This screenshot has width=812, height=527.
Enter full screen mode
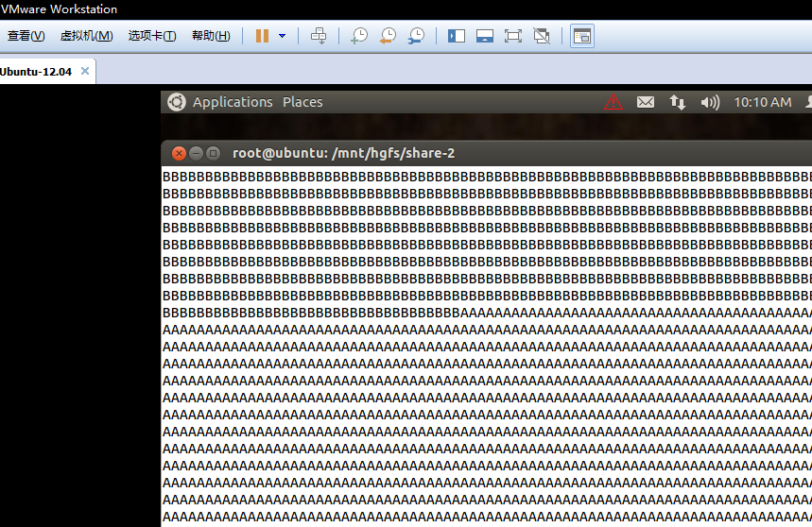tap(512, 36)
